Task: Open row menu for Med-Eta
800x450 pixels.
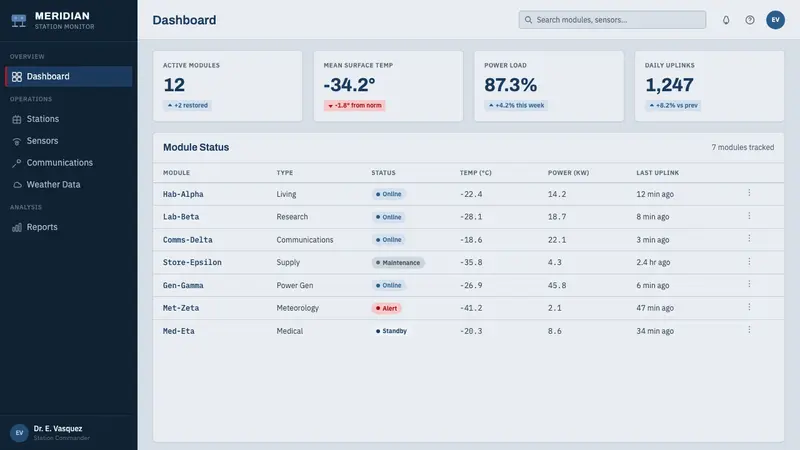Action: tap(749, 330)
